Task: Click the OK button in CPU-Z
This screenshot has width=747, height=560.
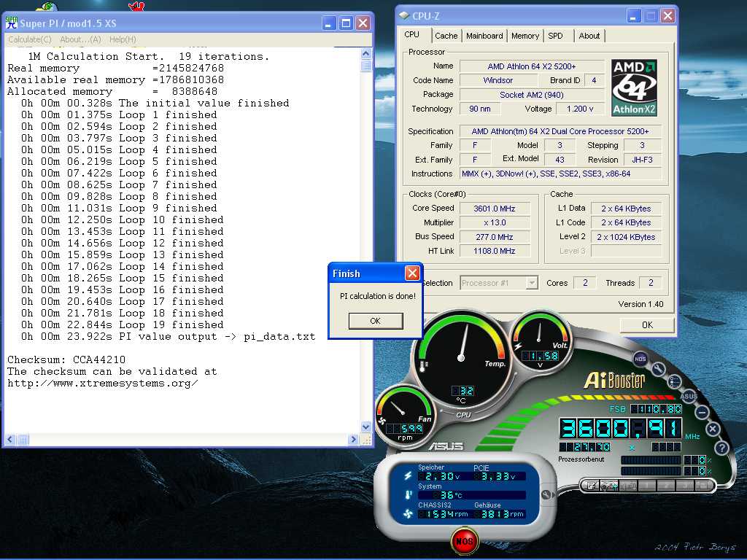Action: click(x=647, y=324)
